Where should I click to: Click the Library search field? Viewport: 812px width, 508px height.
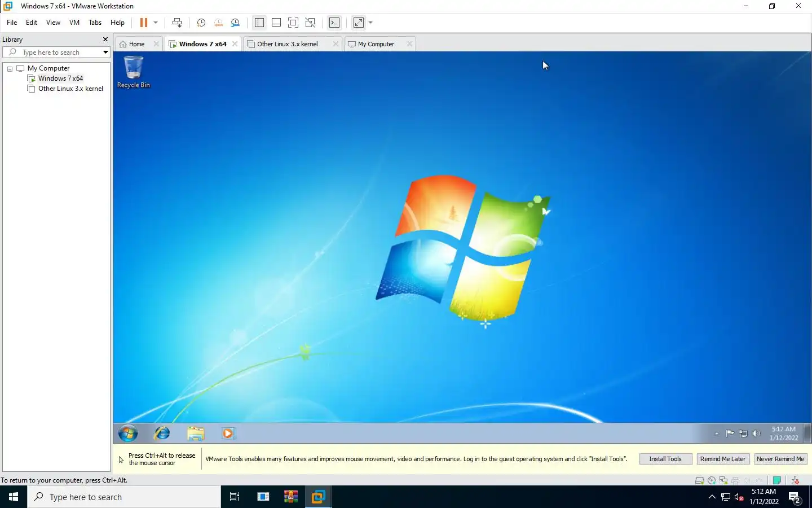click(56, 52)
